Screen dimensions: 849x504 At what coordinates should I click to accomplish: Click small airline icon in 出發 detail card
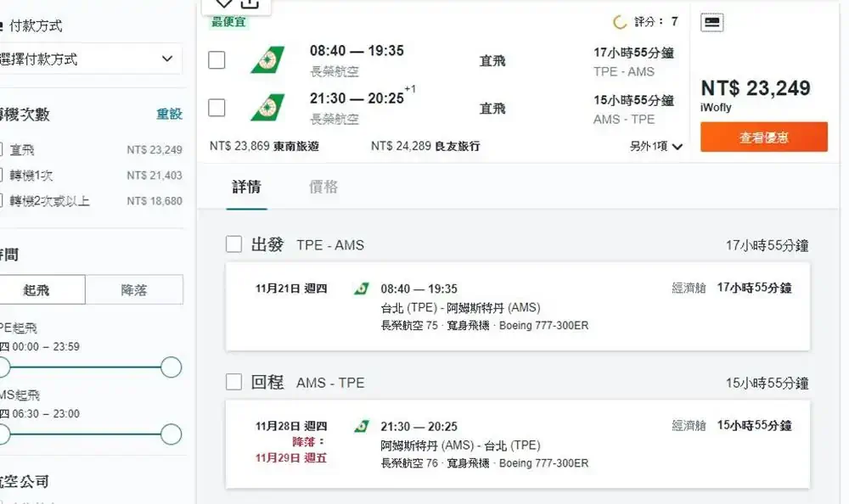[362, 288]
